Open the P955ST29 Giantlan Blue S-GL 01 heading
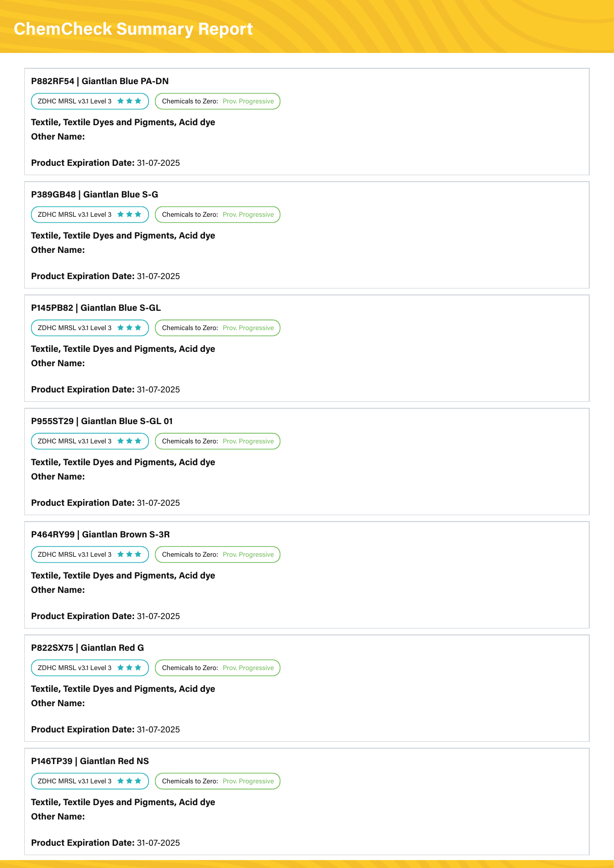614x868 pixels. pyautogui.click(x=102, y=421)
